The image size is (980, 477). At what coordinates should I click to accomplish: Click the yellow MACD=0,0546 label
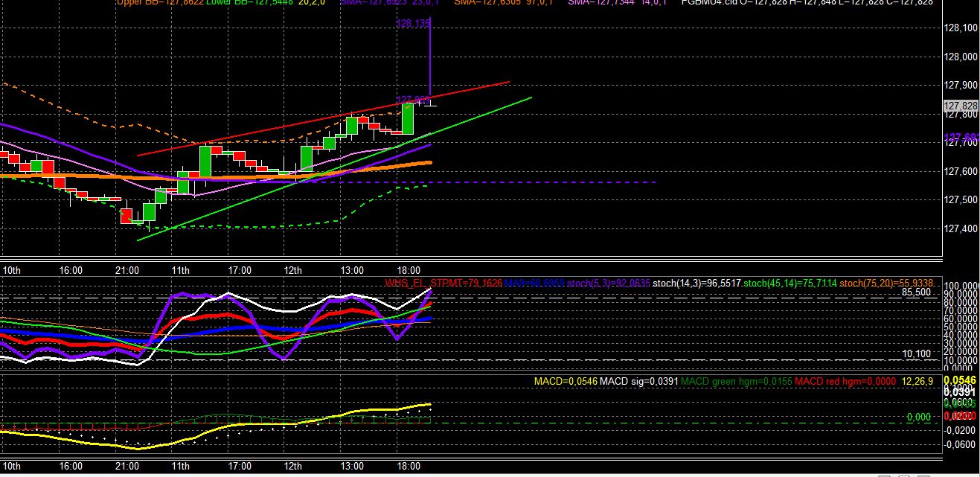coord(566,382)
